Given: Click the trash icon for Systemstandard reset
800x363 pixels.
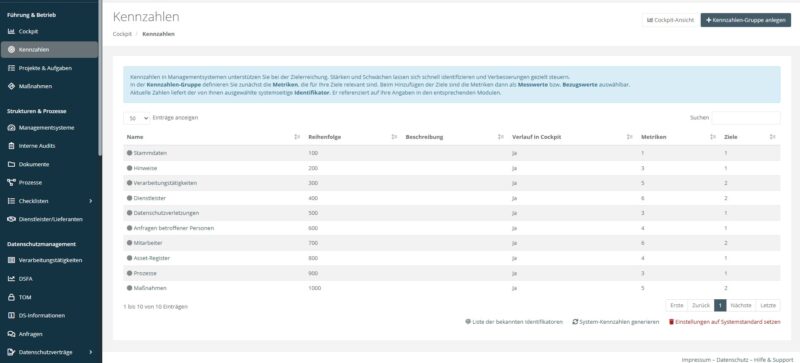Looking at the screenshot, I should [x=671, y=322].
